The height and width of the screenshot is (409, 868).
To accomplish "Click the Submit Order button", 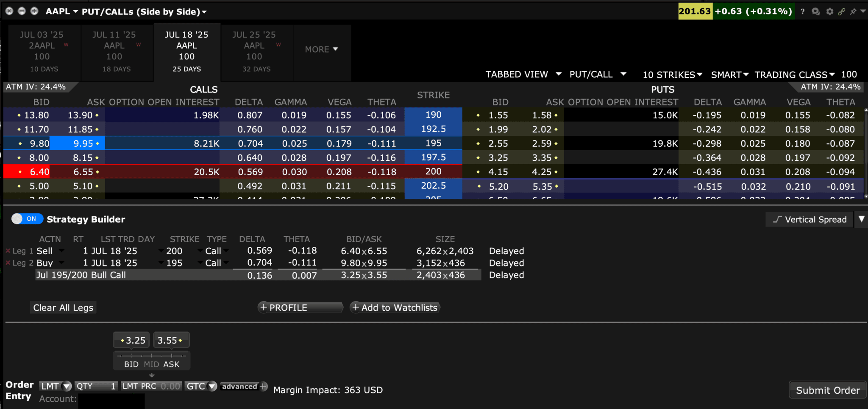I will (828, 390).
